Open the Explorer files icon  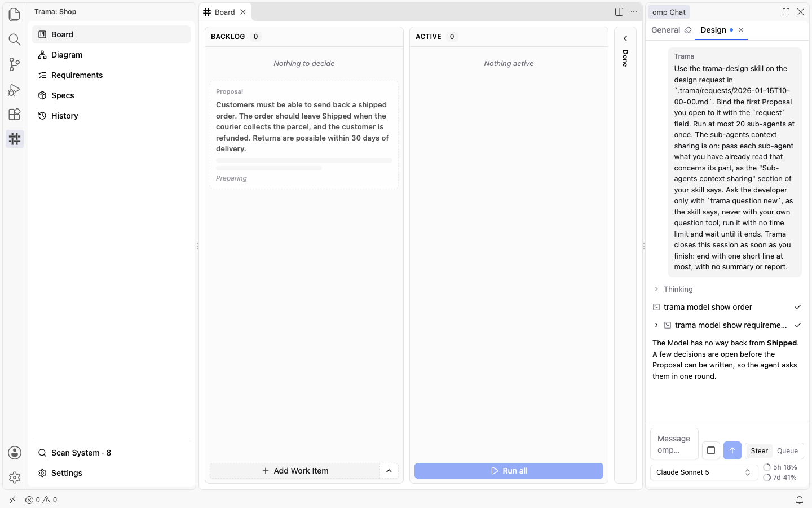15,15
